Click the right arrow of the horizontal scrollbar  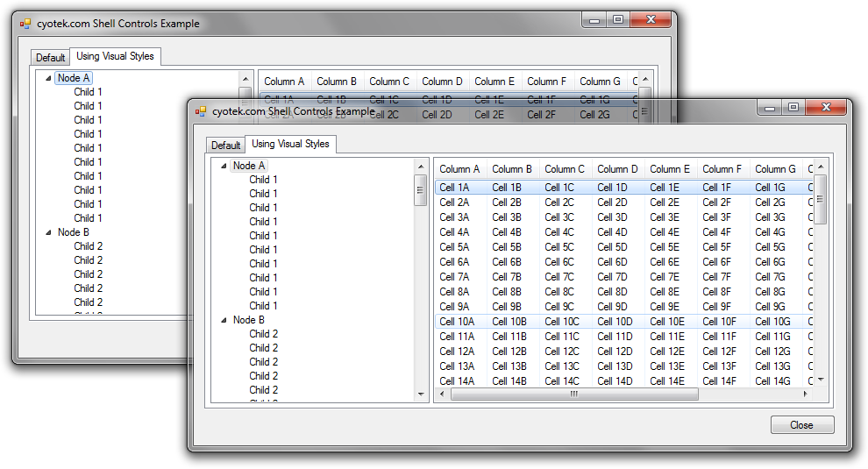pos(806,394)
